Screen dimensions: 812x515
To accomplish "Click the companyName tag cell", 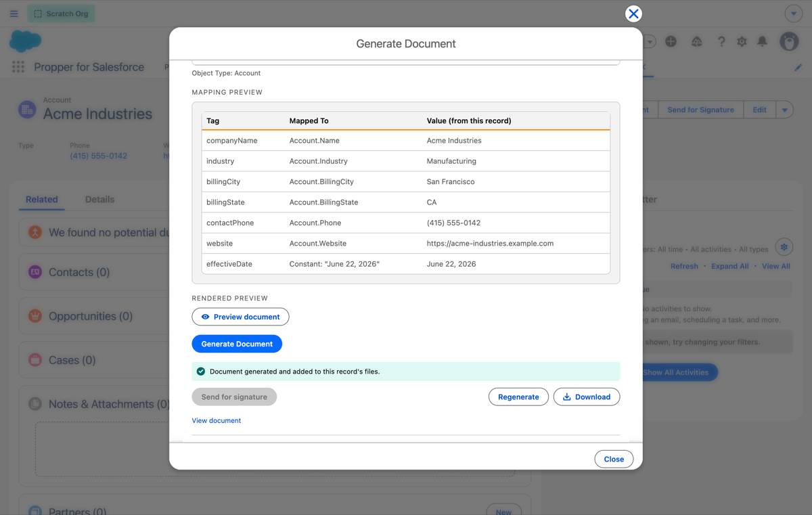I will pos(232,141).
